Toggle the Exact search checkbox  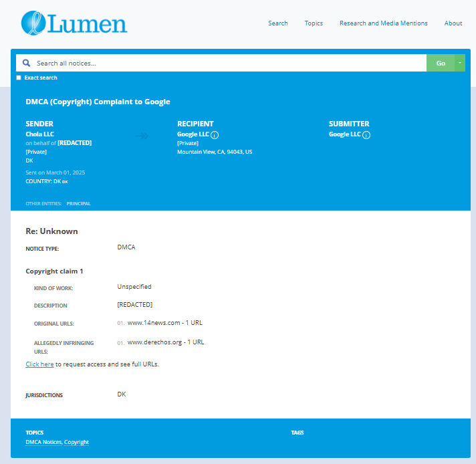tap(19, 78)
